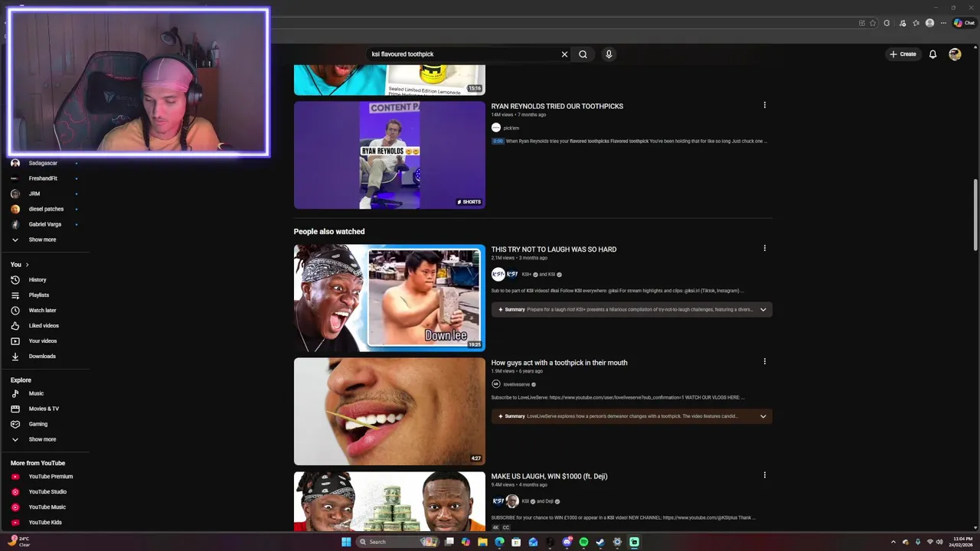Play the 'Down lee' try-not-to-laugh thumbnail
This screenshot has width=980, height=551.
coord(390,298)
